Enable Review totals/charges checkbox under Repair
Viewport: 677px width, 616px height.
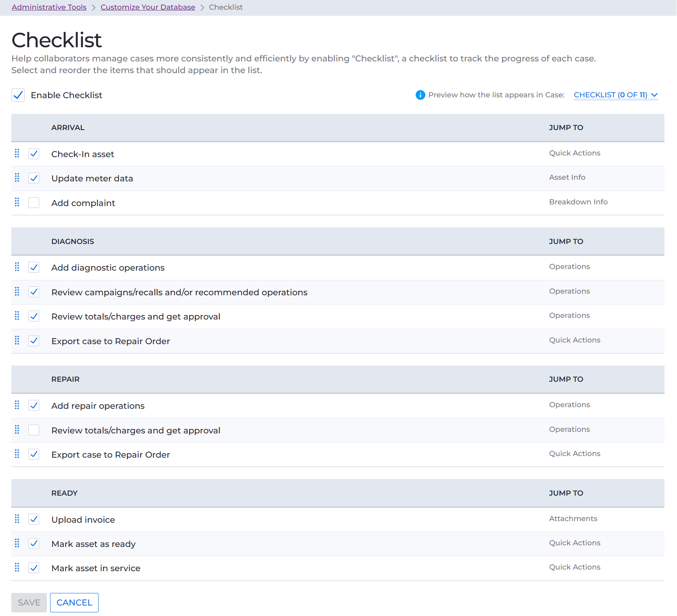point(34,430)
